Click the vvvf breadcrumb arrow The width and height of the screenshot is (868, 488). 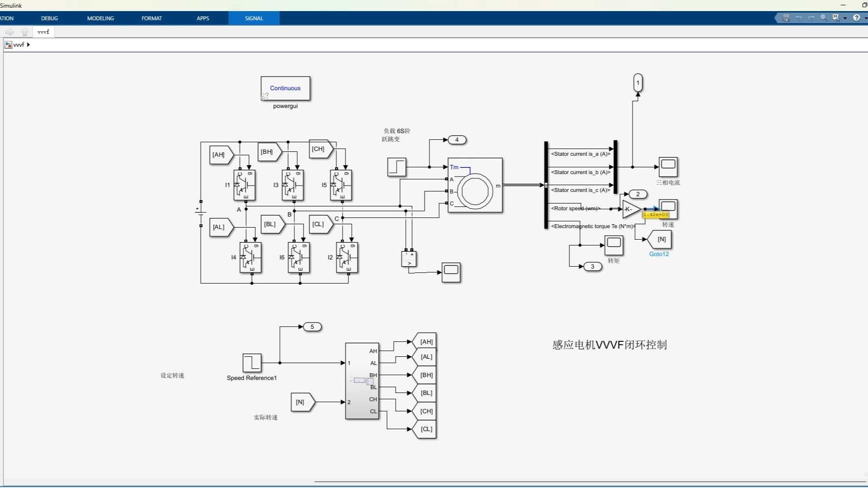tap(28, 44)
